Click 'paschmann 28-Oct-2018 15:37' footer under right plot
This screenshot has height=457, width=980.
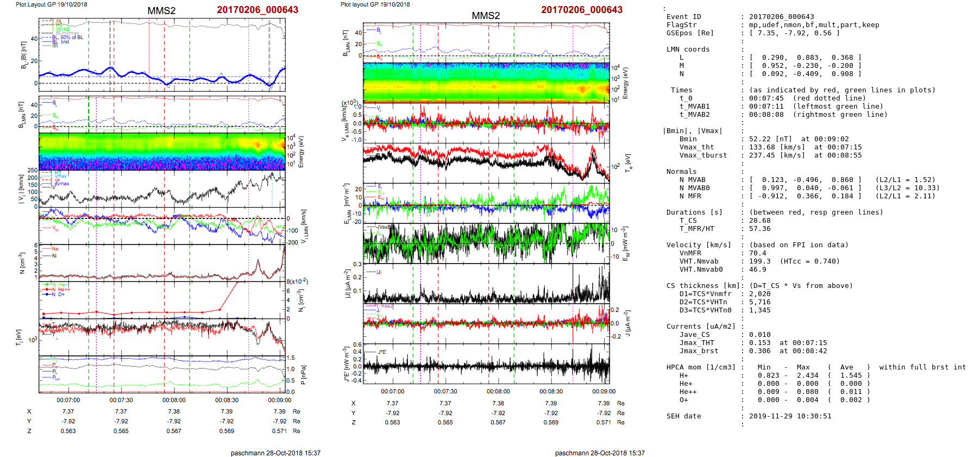point(600,453)
